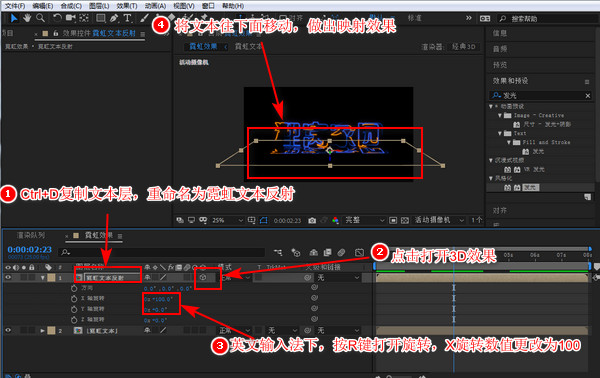Click the show channel RGB icon
This screenshot has width=600, height=378.
tap(335, 220)
